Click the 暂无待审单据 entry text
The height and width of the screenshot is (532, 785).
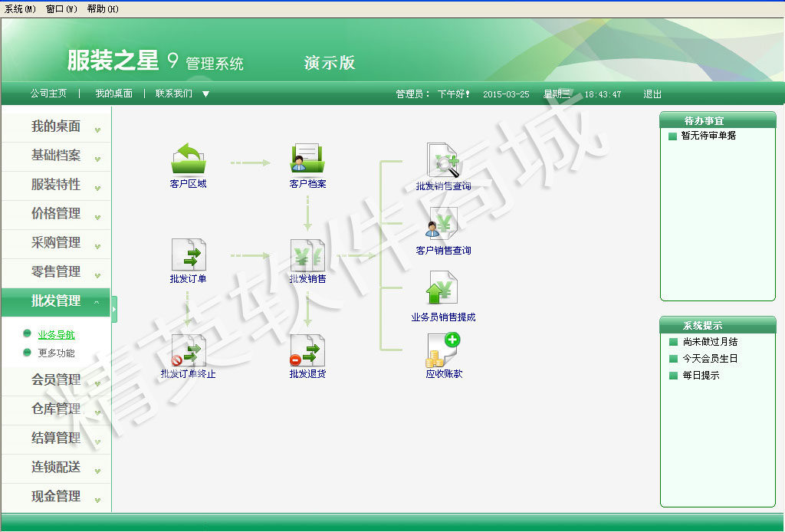[708, 136]
